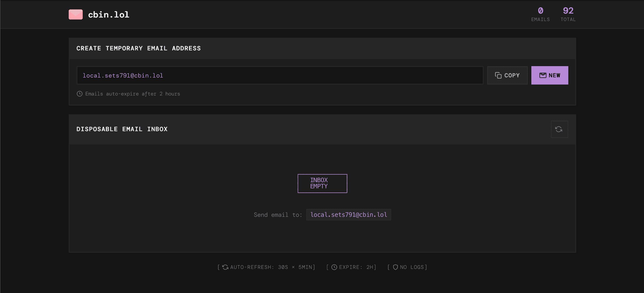
Task: Click the 92 TOTAL counter
Action: (x=568, y=14)
